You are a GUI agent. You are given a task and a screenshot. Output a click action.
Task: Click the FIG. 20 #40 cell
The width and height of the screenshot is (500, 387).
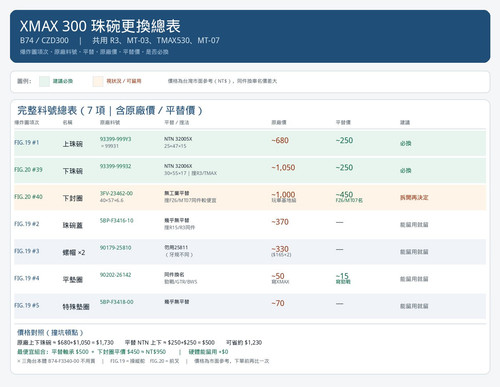(28, 197)
